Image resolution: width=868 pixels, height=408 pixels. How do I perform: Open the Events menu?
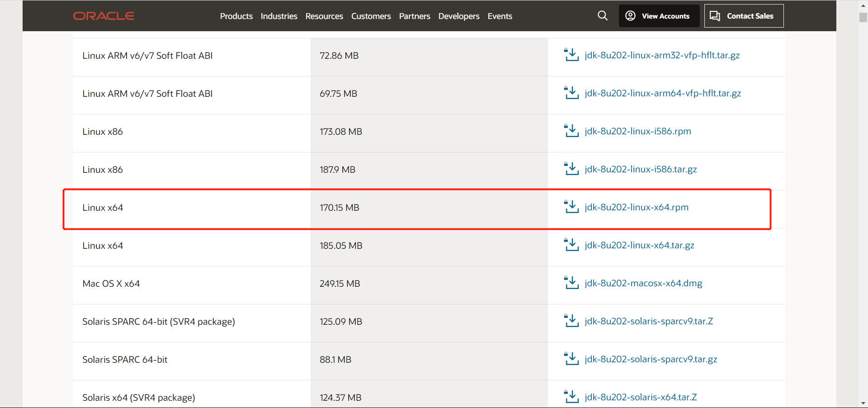(x=500, y=16)
